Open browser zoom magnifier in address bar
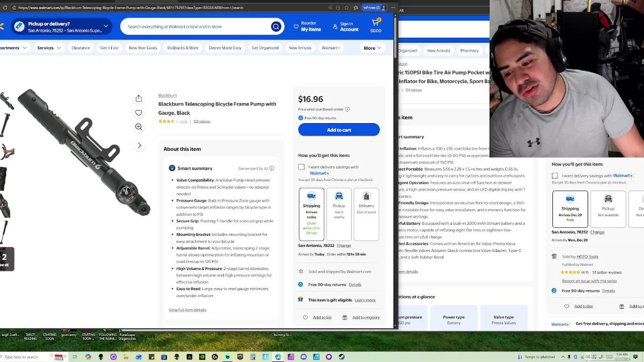The width and height of the screenshot is (644, 362). [330, 8]
